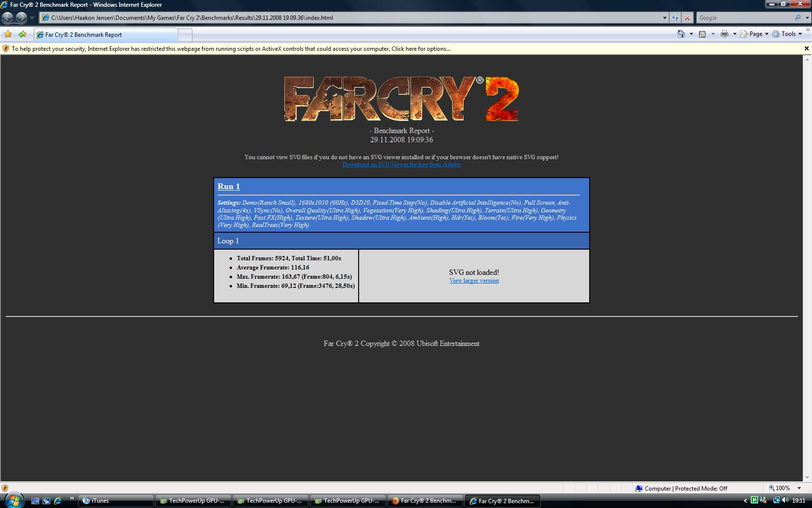The image size is (812, 508).
Task: Click the SVG not loaded! message
Action: pyautogui.click(x=474, y=272)
